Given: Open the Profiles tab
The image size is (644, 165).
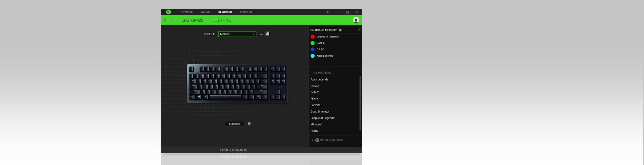Looking at the screenshot, I should [x=246, y=12].
